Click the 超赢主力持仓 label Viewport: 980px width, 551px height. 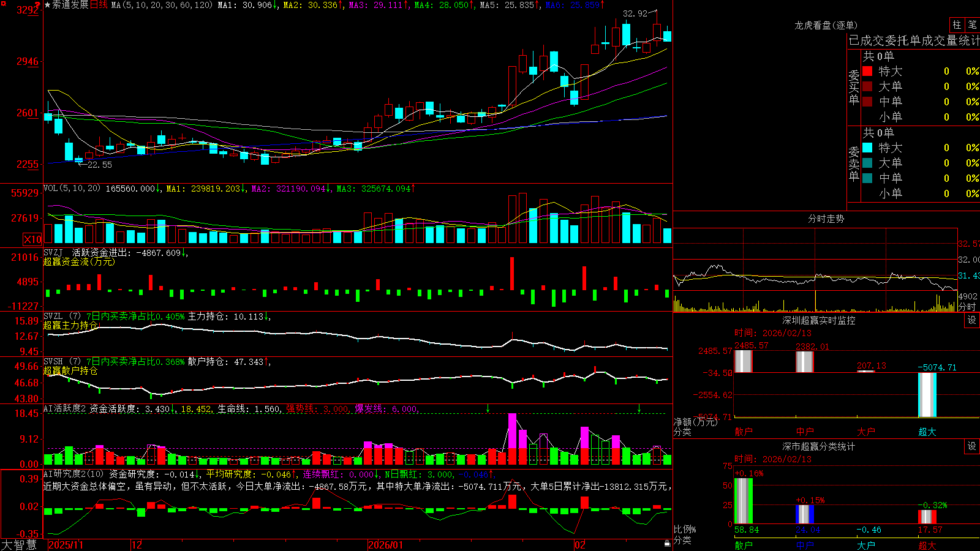pos(70,325)
